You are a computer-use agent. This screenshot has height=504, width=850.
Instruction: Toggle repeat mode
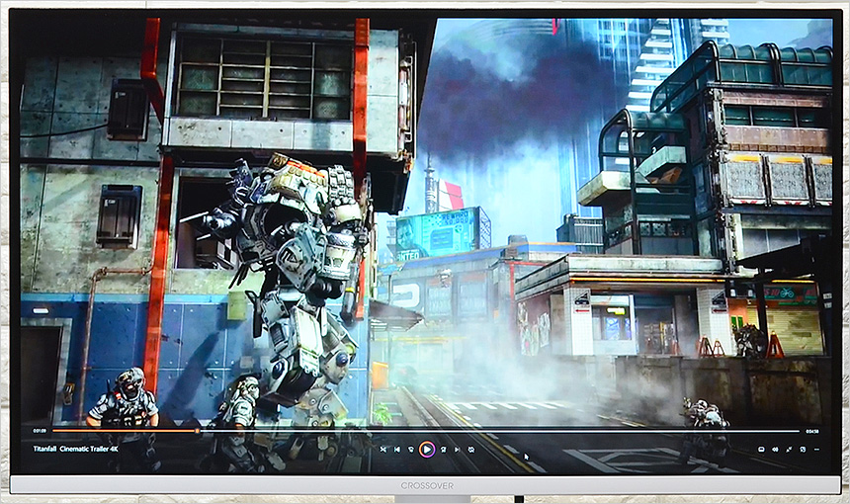click(471, 449)
